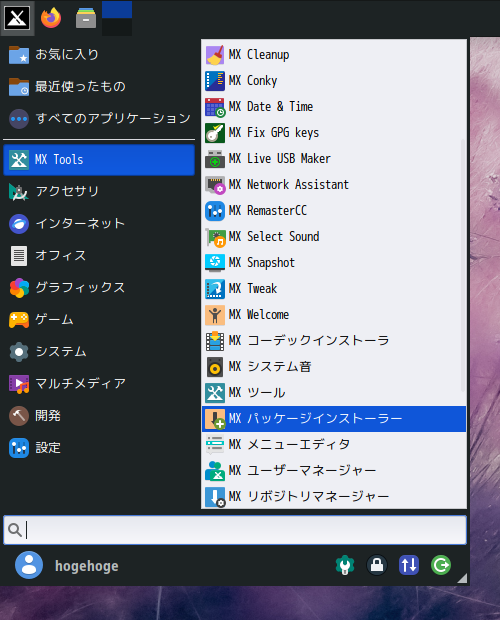The width and height of the screenshot is (500, 620).
Task: Open MX Cleanup from the tools list
Action: [334, 55]
